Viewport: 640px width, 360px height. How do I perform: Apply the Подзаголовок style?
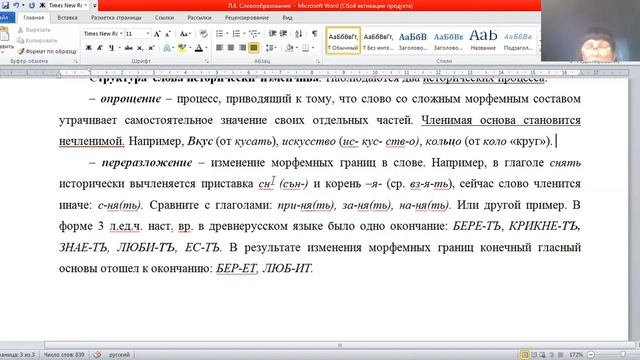pos(518,41)
